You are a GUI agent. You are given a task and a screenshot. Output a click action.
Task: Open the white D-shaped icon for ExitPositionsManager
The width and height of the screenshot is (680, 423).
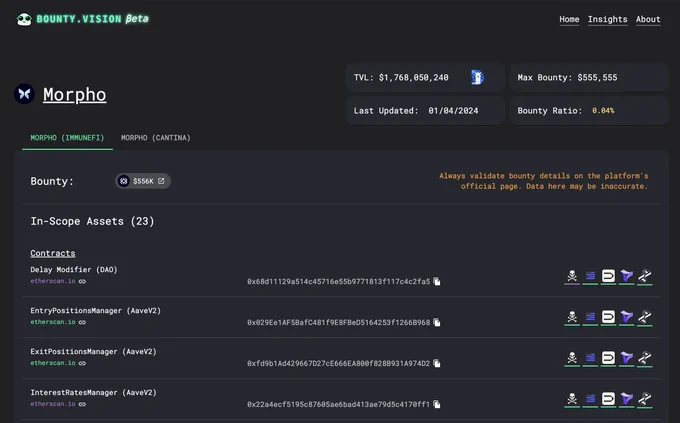click(608, 358)
